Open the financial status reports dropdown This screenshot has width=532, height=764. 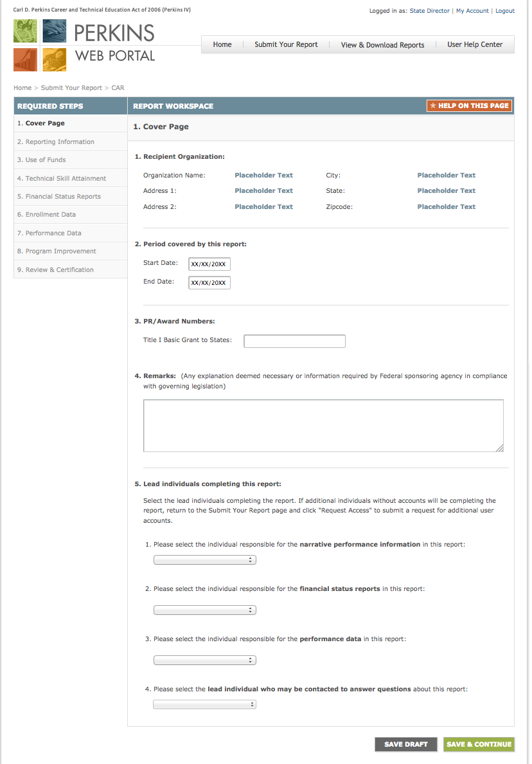pyautogui.click(x=204, y=610)
